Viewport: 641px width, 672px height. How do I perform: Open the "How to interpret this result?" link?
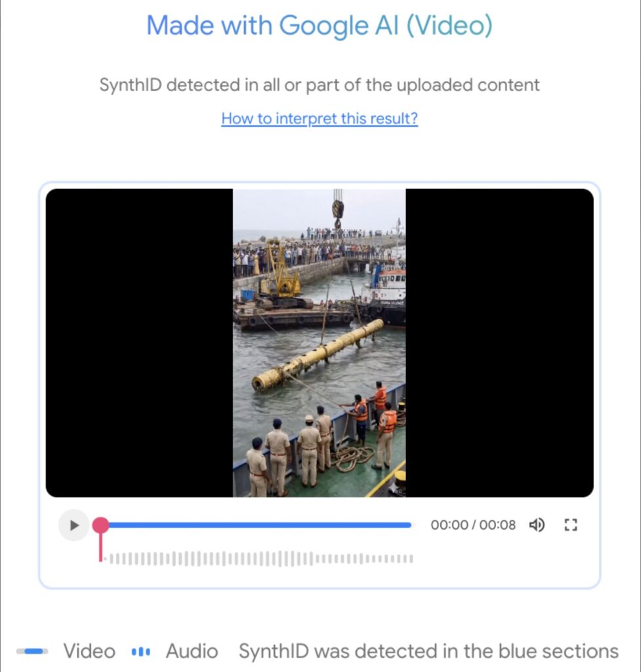pos(320,119)
